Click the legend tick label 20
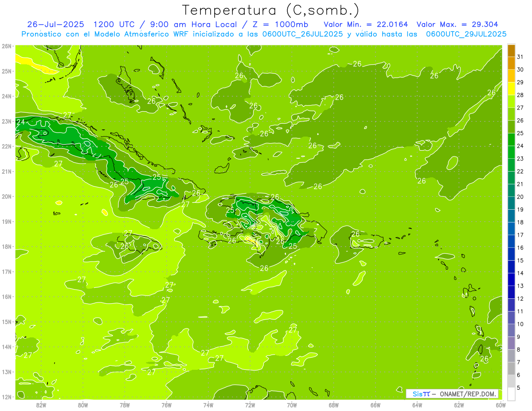The width and height of the screenshot is (532, 411). coord(520,197)
